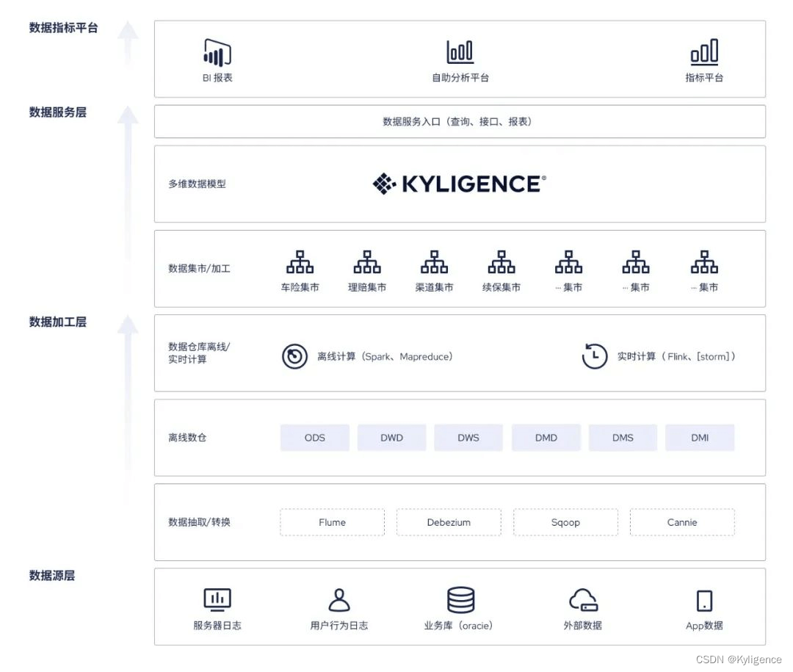This screenshot has height=672, width=793.
Task: Click the 理赔集市 text label
Action: click(x=367, y=287)
